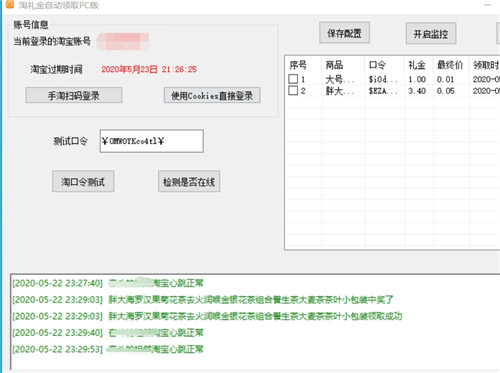Click the 口令 column header

click(377, 65)
